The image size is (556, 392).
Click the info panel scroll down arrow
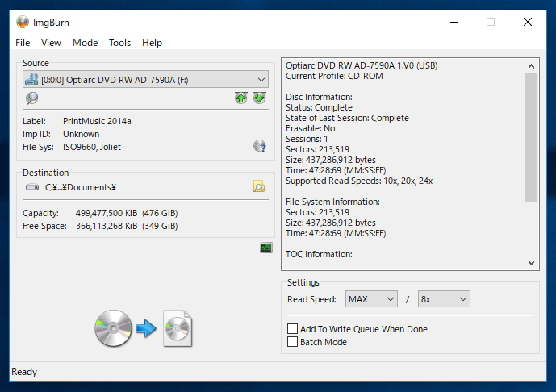tap(531, 263)
